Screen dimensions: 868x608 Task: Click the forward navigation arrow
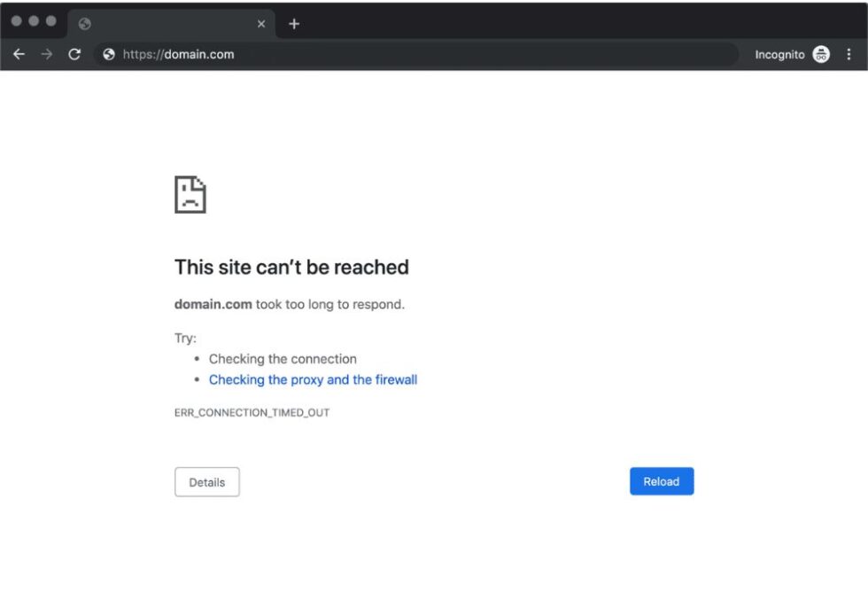coord(47,54)
